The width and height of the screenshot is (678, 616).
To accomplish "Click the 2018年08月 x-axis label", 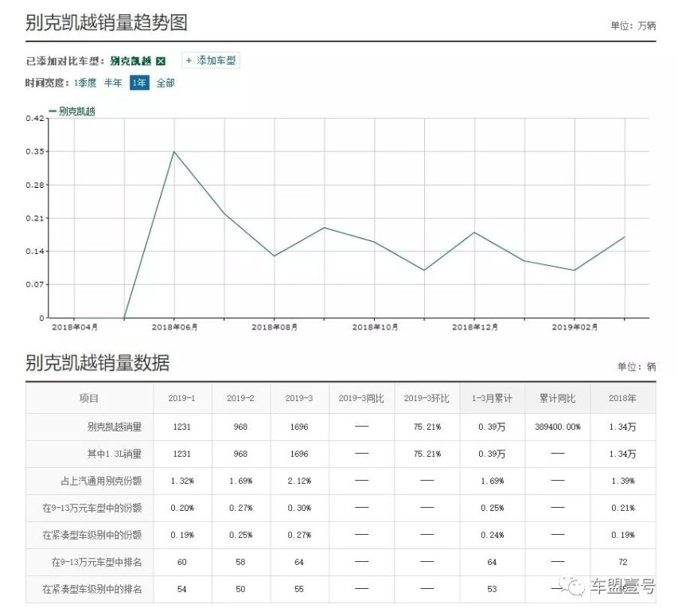I will [x=275, y=327].
